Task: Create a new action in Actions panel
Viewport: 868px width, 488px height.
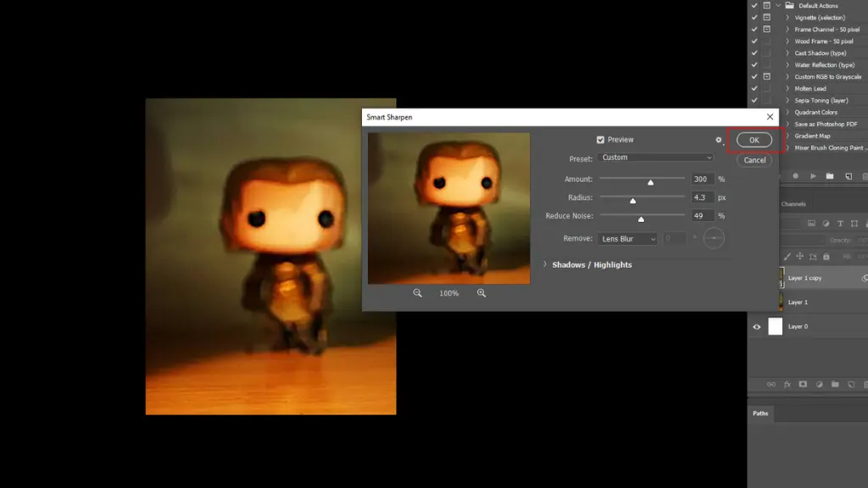Action: 849,176
